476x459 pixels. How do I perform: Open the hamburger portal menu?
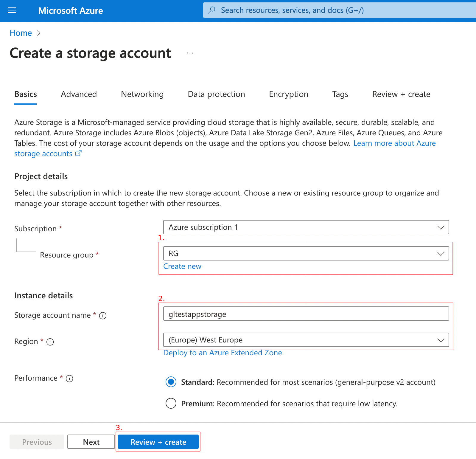point(12,10)
